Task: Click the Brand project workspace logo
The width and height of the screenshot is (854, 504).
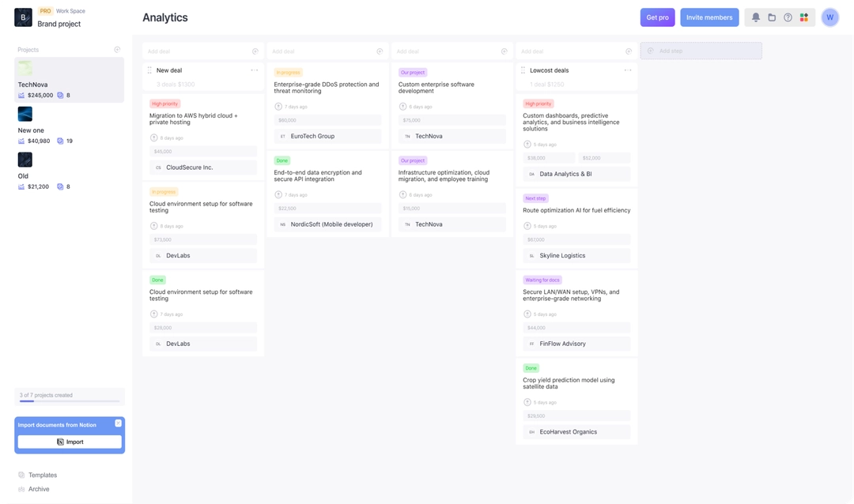Action: point(24,17)
